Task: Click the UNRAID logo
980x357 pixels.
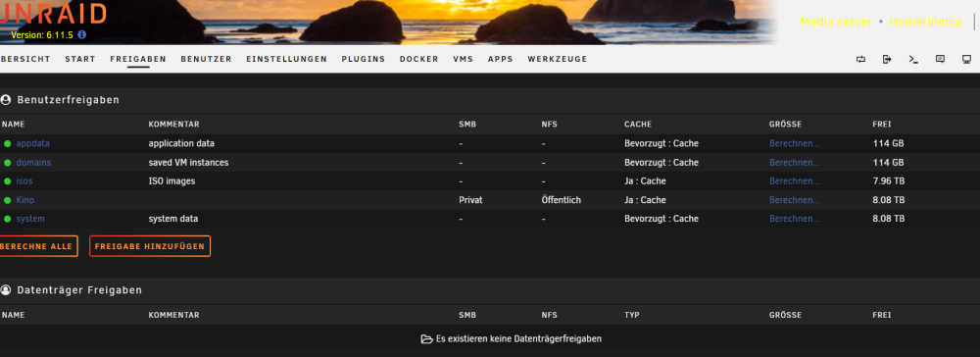Action: [x=53, y=14]
